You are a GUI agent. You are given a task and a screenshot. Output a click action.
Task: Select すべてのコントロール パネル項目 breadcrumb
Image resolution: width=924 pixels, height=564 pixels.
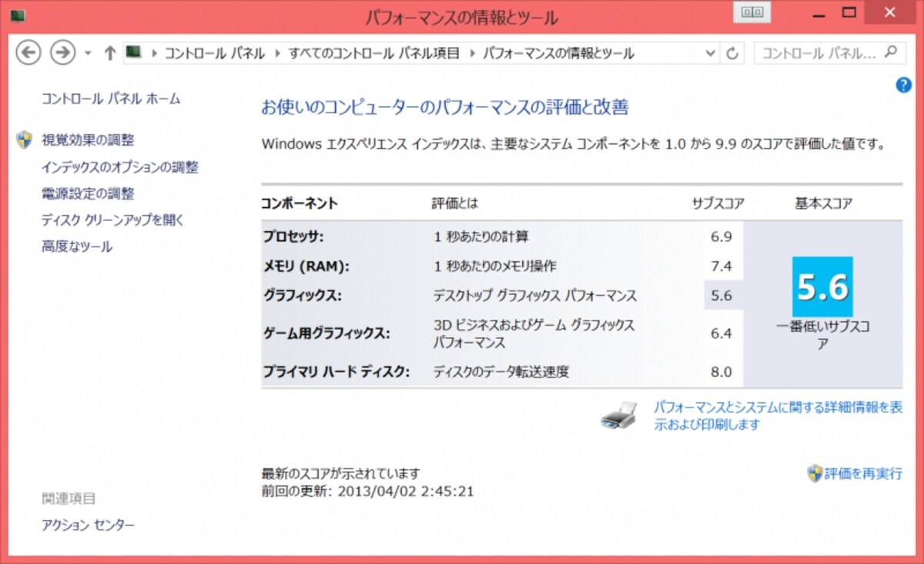click(374, 53)
